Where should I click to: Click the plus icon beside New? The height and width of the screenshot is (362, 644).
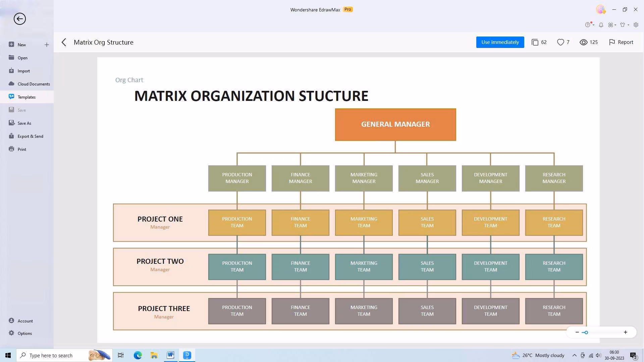pos(47,45)
